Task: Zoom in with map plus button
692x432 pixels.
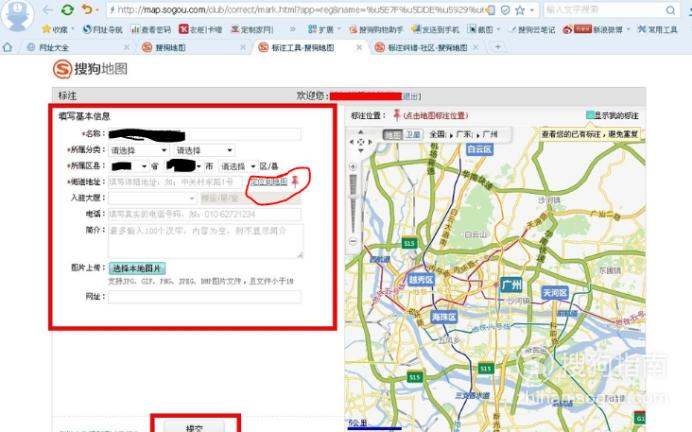Action: (353, 167)
